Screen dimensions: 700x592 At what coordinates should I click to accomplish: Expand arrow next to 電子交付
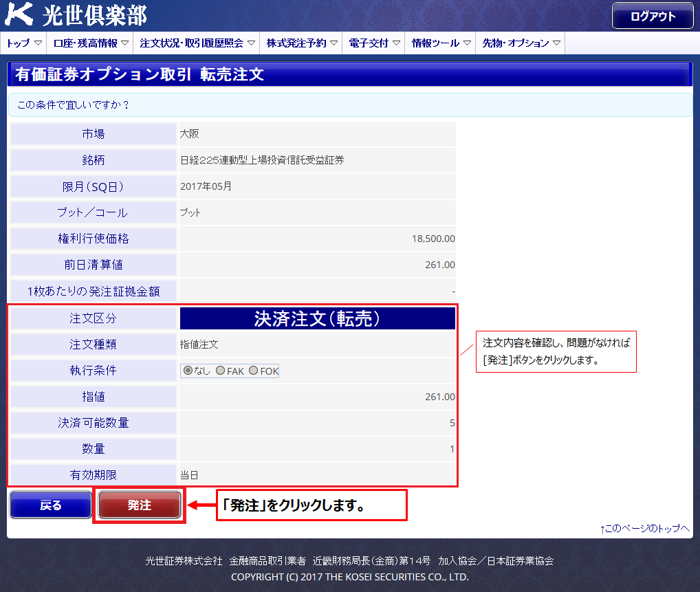tap(396, 43)
